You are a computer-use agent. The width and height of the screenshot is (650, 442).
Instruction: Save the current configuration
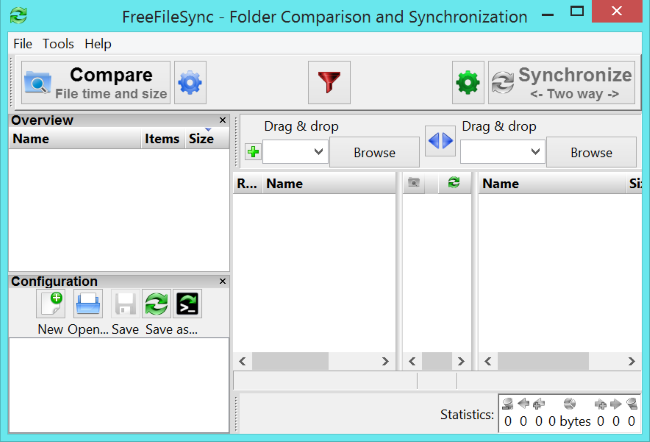point(125,304)
